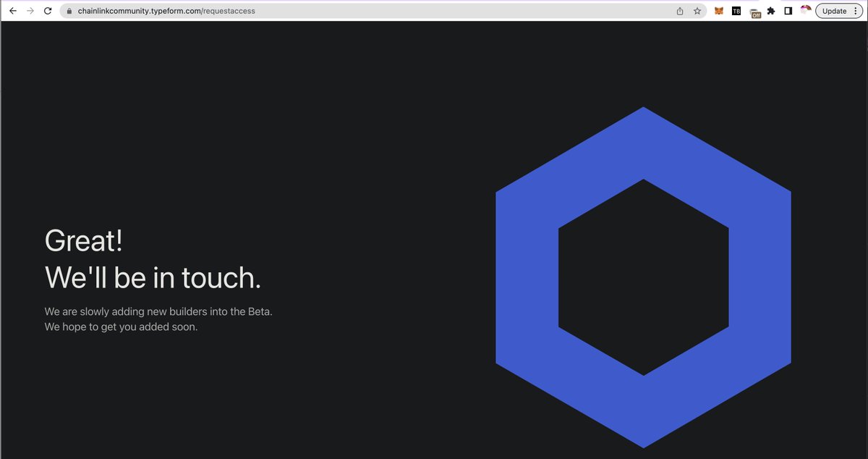
Task: Reload the current page
Action: [48, 11]
